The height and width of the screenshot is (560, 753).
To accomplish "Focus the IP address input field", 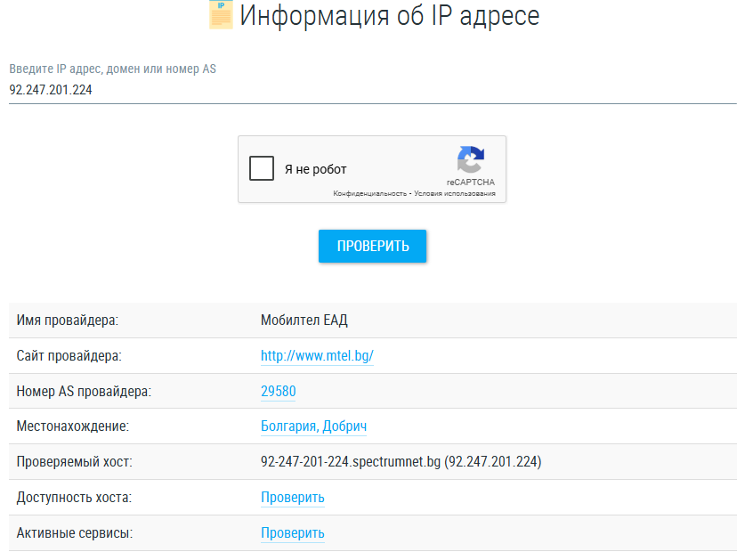I will click(x=373, y=90).
